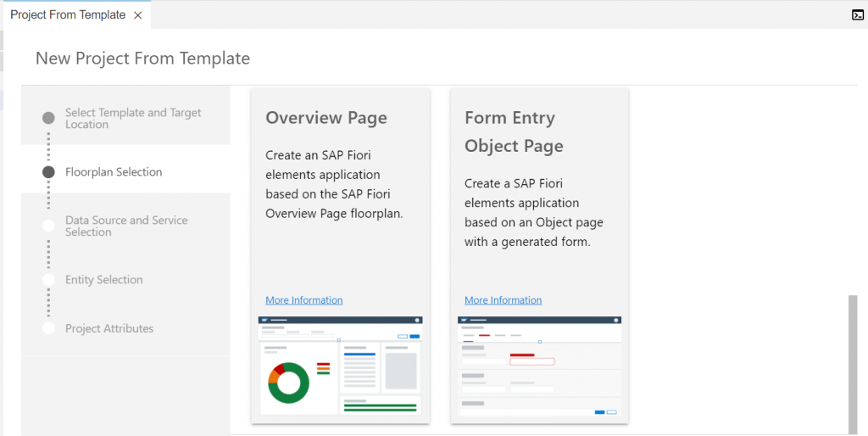Choose the Overview Page floorplan card title
The width and height of the screenshot is (868, 436).
coord(326,117)
